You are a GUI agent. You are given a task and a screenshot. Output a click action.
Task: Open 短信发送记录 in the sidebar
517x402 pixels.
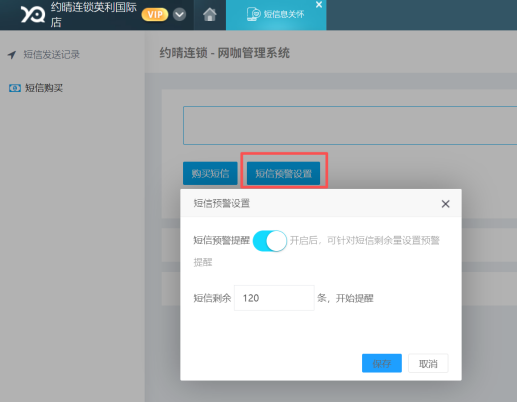pyautogui.click(x=51, y=54)
